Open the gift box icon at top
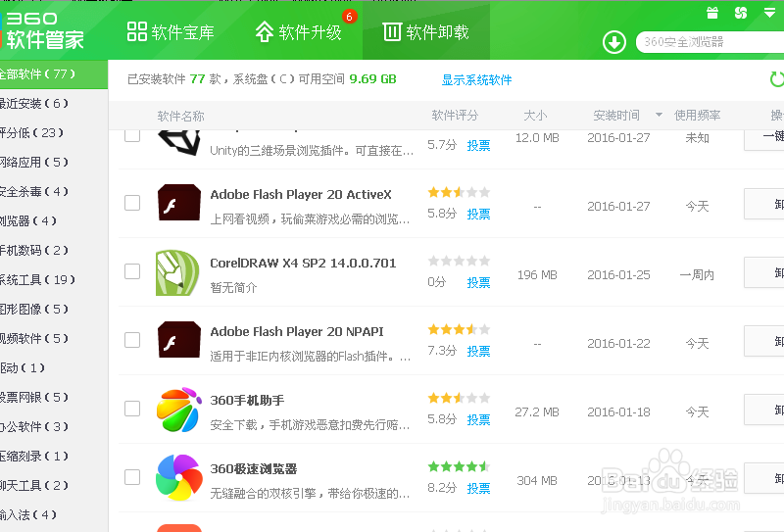This screenshot has width=784, height=532. click(712, 13)
